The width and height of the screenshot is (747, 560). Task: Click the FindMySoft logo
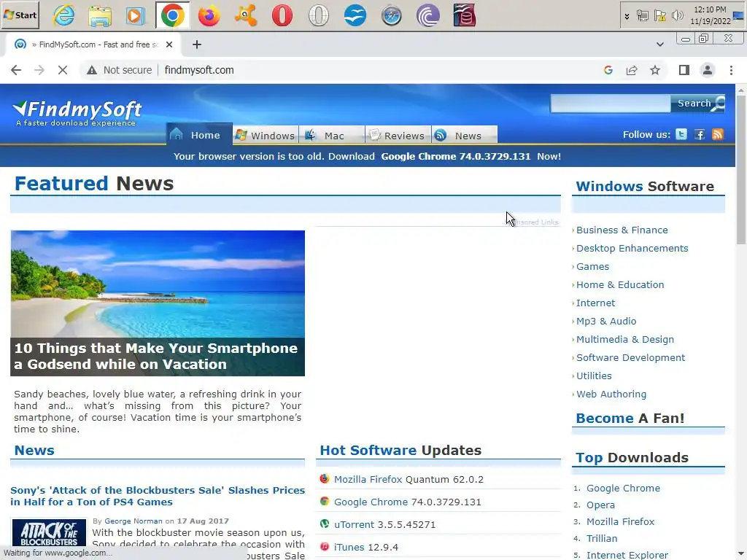click(77, 113)
